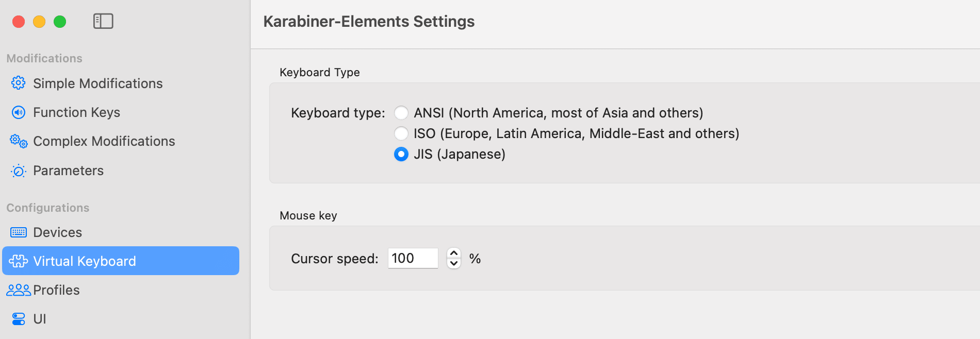Click the Profiles people icon
Screen dimensions: 980x339
click(19, 290)
